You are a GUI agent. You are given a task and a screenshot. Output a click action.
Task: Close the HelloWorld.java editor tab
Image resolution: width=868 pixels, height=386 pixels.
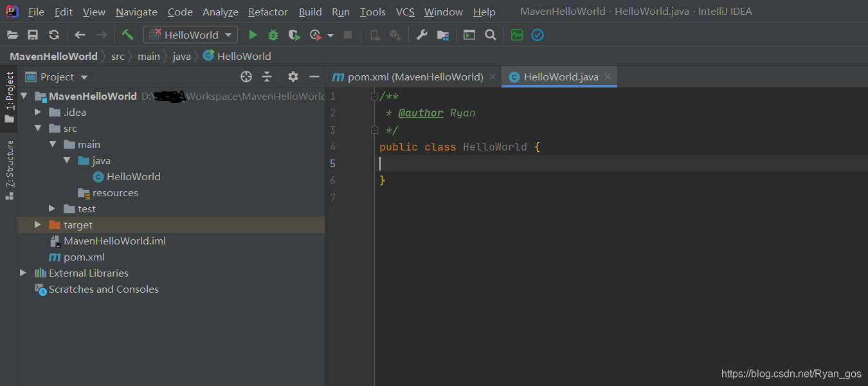coord(608,77)
